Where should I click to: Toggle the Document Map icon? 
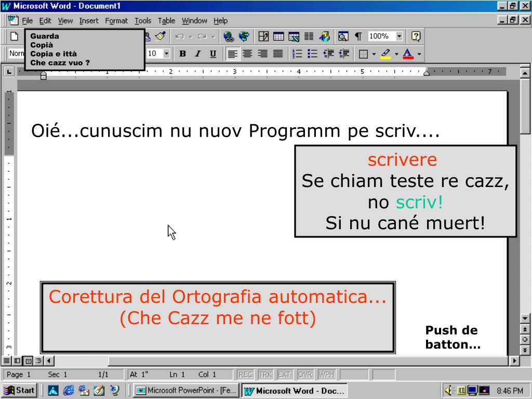[343, 36]
